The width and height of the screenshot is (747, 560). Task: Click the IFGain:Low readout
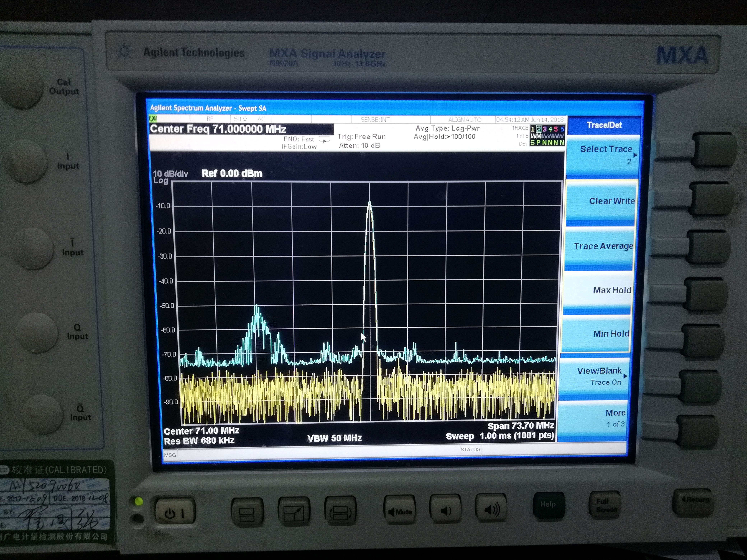click(299, 146)
